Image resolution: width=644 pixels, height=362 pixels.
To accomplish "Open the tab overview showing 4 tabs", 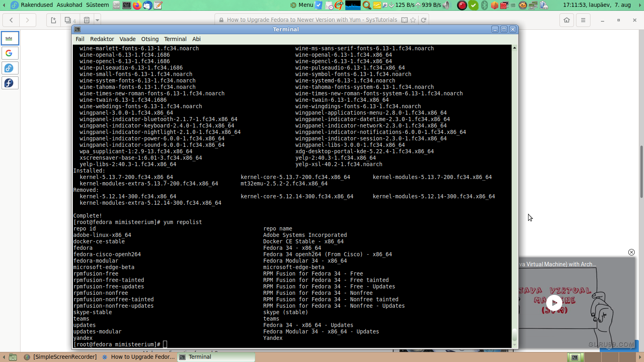I will pos(70,20).
